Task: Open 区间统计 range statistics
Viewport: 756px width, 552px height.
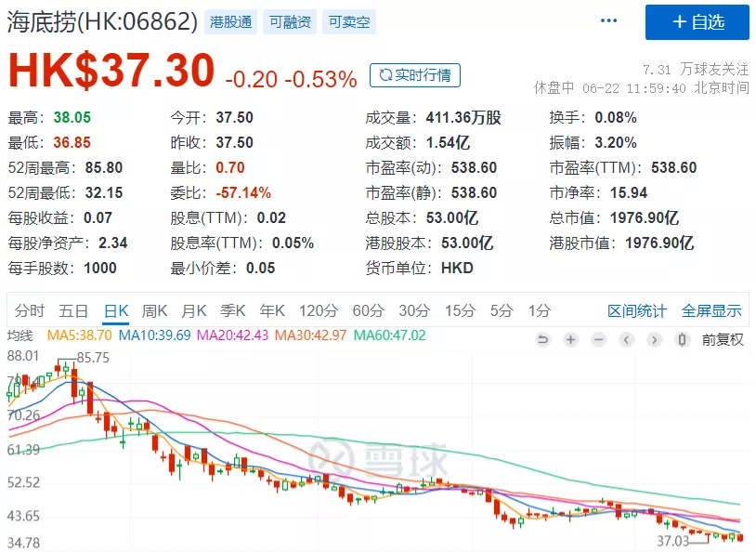Action: pos(637,311)
